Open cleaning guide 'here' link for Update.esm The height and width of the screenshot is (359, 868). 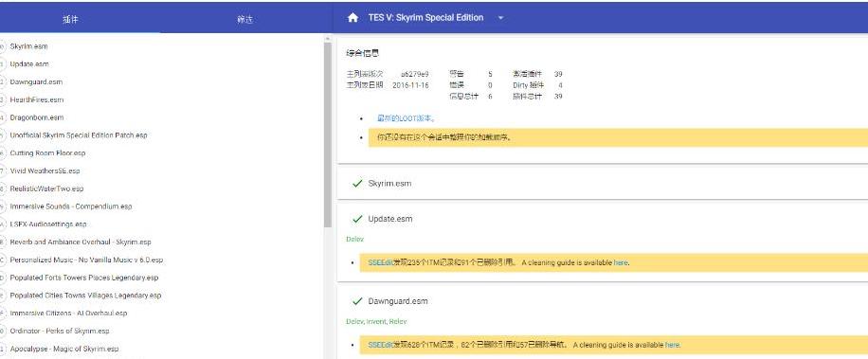click(621, 262)
